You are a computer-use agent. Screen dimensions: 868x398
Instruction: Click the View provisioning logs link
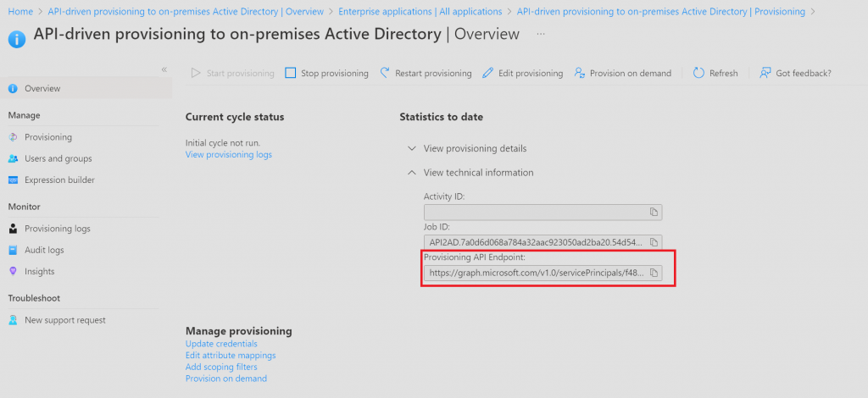coord(228,154)
